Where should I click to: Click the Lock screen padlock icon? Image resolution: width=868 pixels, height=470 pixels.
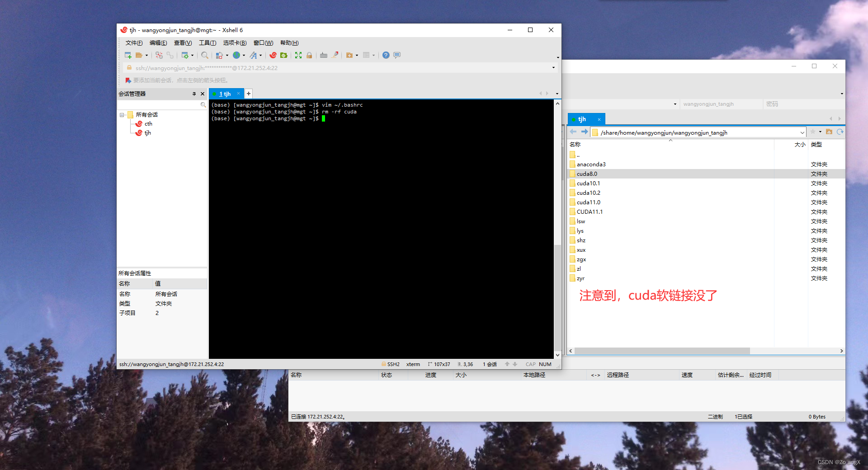click(x=309, y=55)
